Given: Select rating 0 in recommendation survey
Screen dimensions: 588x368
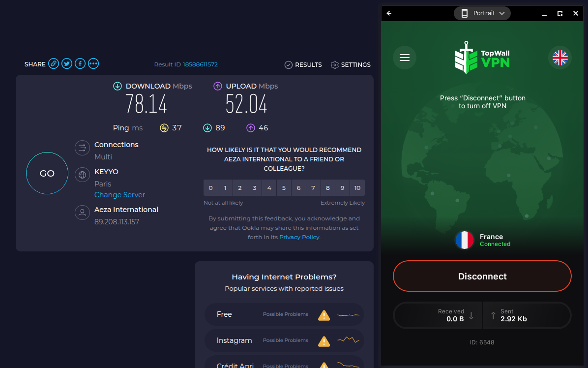Looking at the screenshot, I should (x=210, y=188).
